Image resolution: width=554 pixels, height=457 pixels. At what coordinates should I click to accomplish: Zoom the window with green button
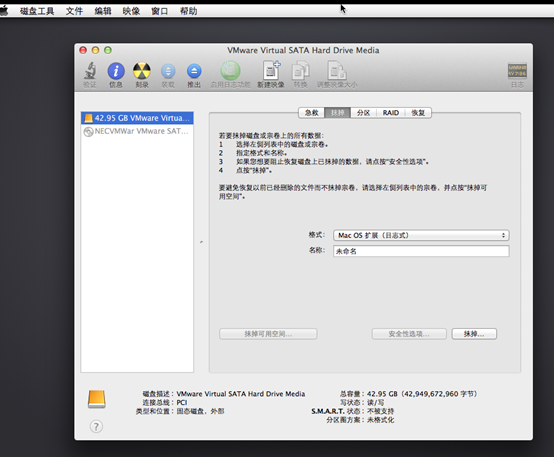[x=108, y=50]
